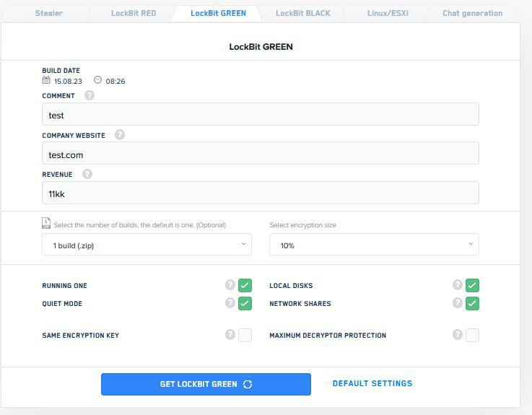This screenshot has height=415, width=532.
Task: Enable Maximum Decryptor Protection checkbox
Action: click(x=472, y=336)
